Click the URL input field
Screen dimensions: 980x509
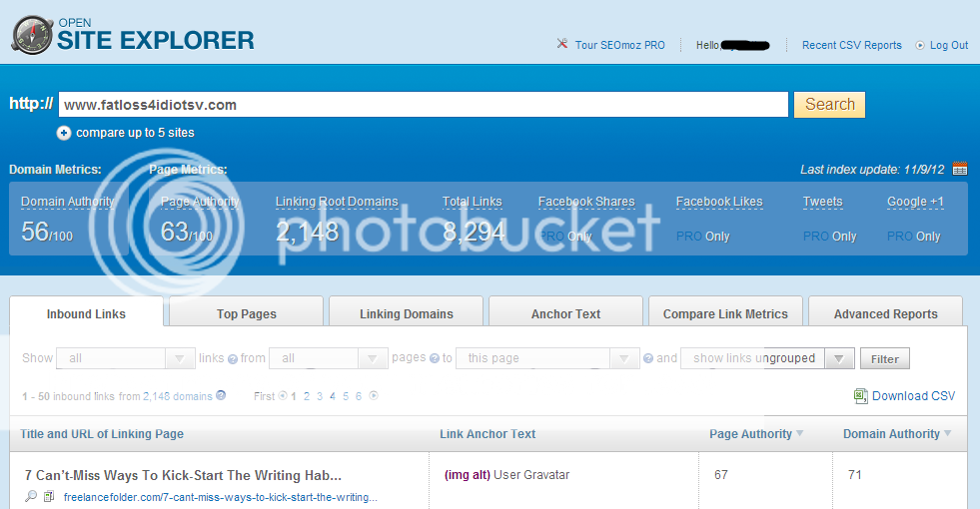click(424, 105)
